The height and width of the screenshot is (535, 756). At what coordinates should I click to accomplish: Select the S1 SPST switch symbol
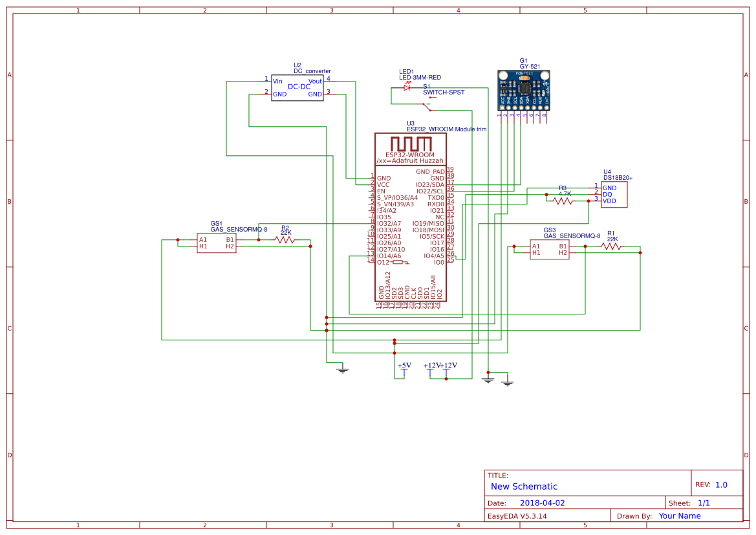[x=427, y=105]
